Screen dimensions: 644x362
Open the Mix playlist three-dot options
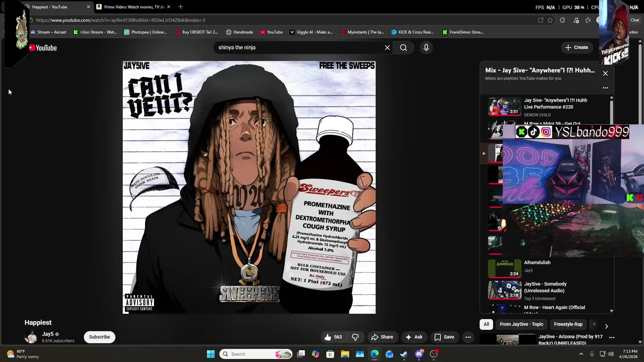605,87
